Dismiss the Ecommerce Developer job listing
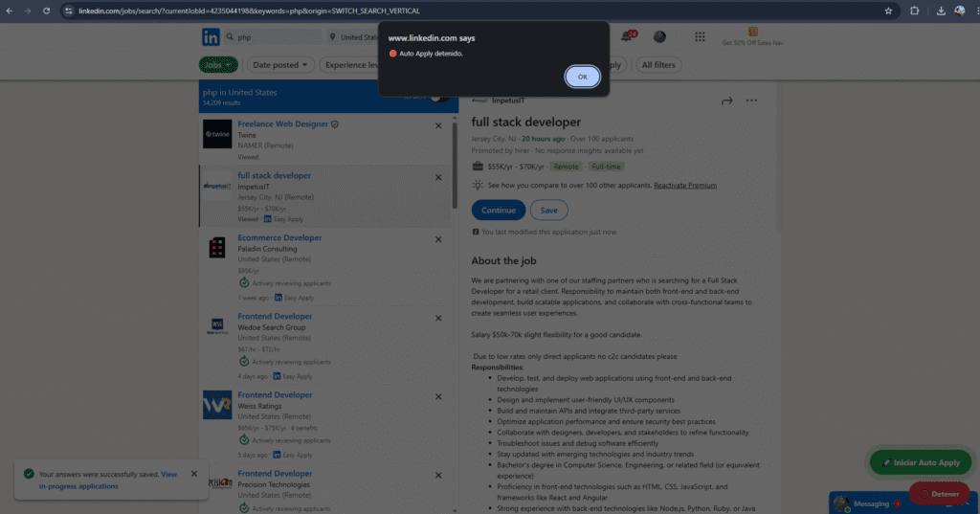 click(x=438, y=238)
